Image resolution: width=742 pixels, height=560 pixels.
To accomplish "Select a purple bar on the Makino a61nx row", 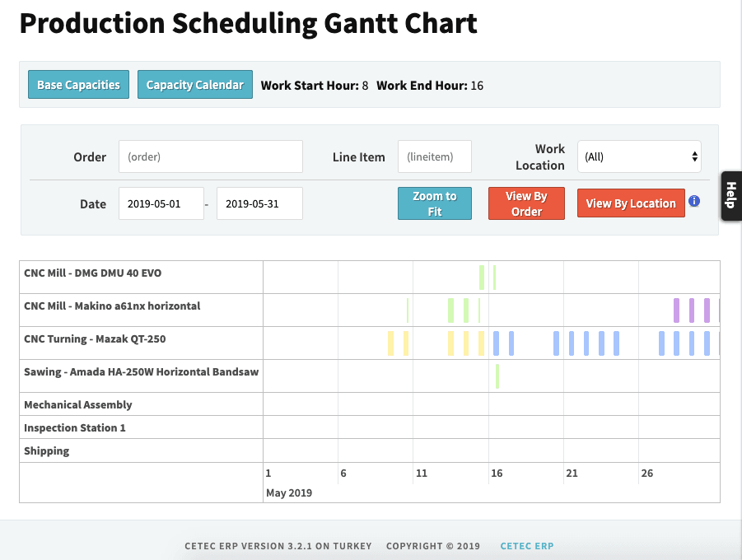I will pos(675,310).
